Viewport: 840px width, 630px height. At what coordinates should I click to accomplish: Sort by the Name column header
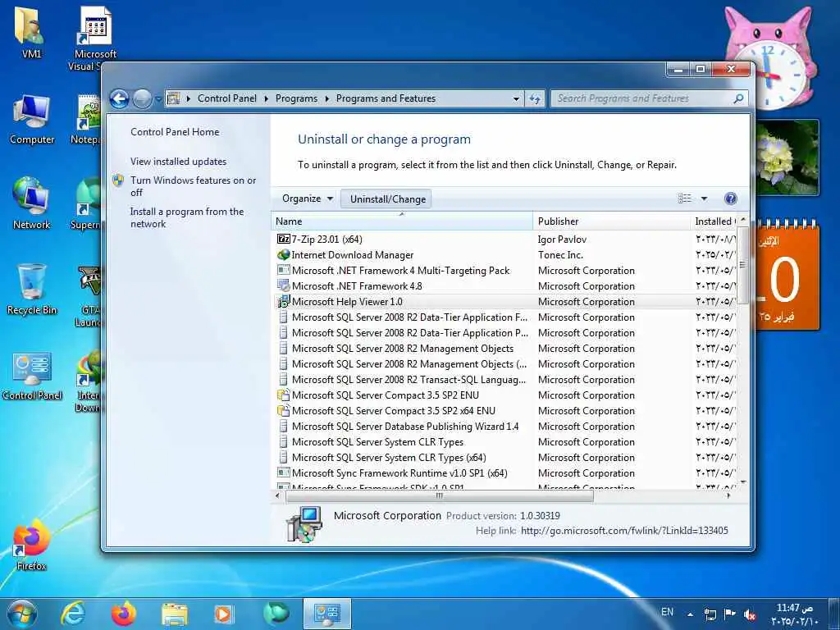pyautogui.click(x=402, y=221)
